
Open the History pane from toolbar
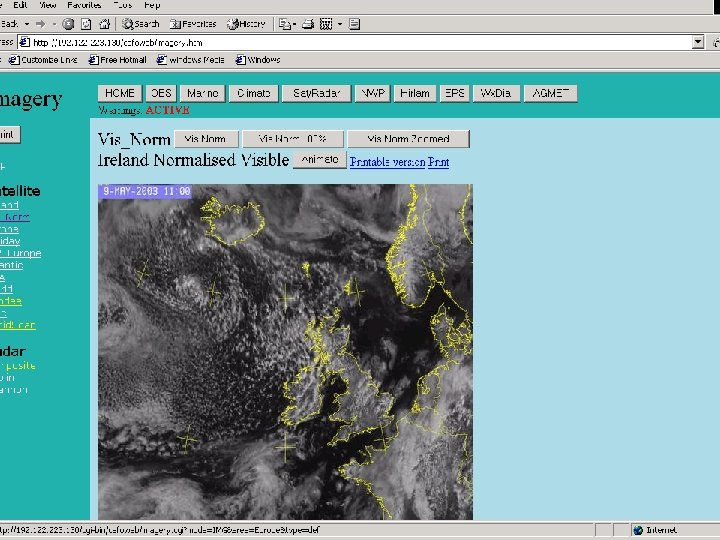pos(247,24)
